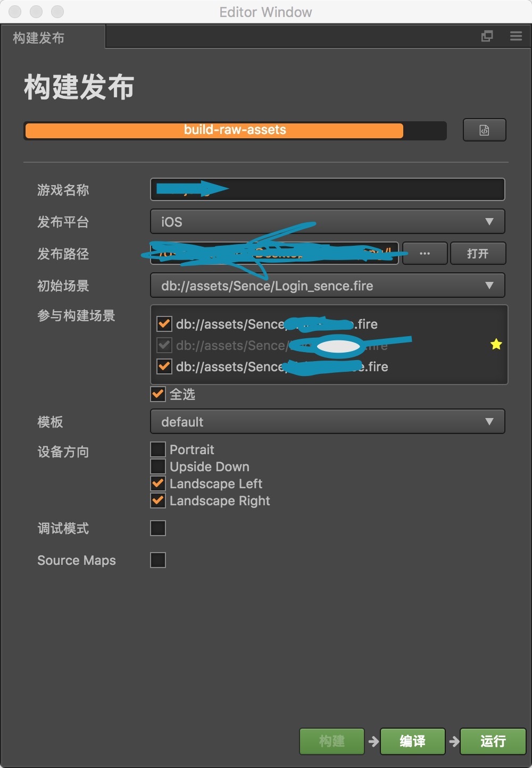Uncheck the 全选 select-all checkbox

tap(158, 394)
